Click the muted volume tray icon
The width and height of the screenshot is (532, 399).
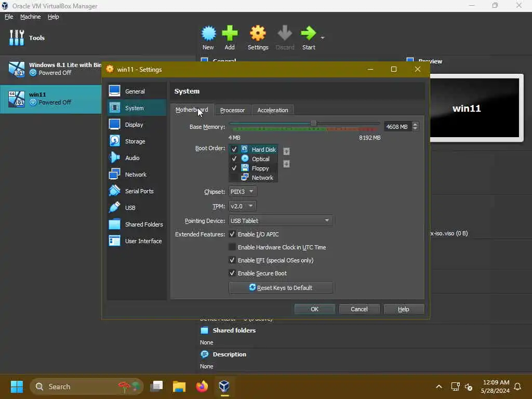coord(469,387)
